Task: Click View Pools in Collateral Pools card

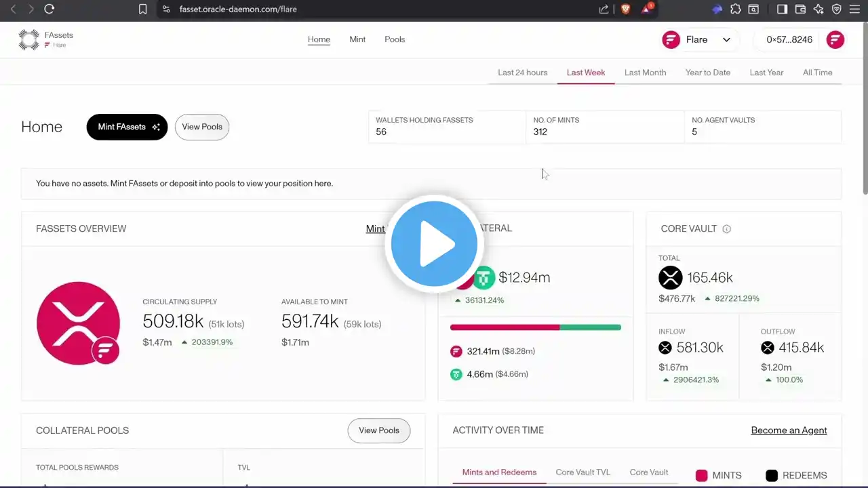Action: click(x=379, y=430)
